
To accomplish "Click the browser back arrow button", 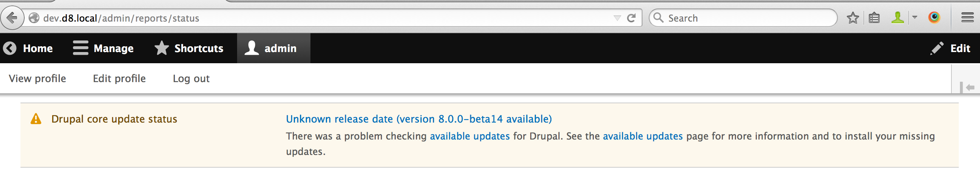I will (12, 18).
